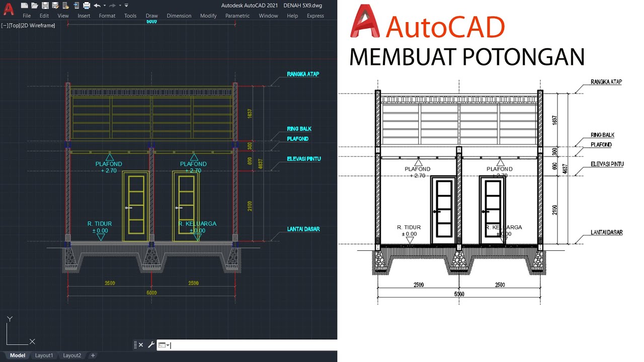Expand the Undo history dropdown arrow
Image resolution: width=644 pixels, height=362 pixels.
105,6
